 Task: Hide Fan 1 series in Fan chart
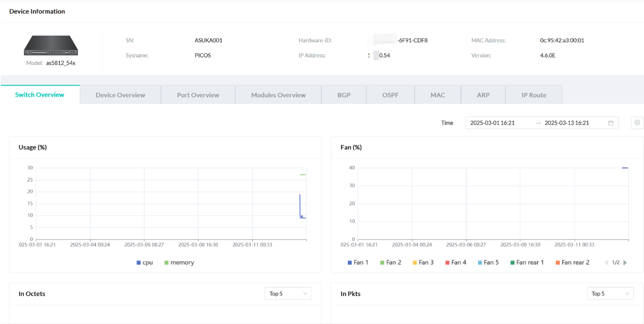(x=357, y=263)
